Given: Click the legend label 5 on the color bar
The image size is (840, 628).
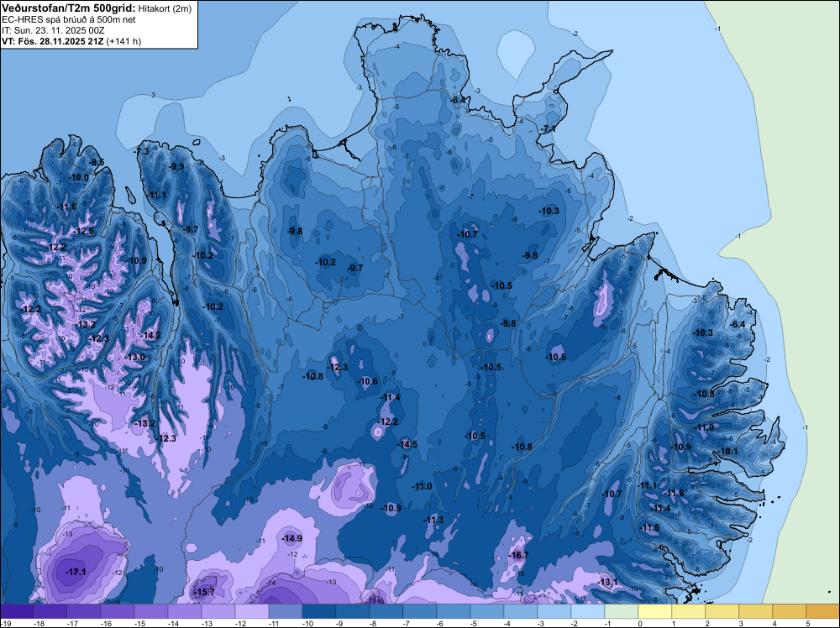Looking at the screenshot, I should click(808, 624).
